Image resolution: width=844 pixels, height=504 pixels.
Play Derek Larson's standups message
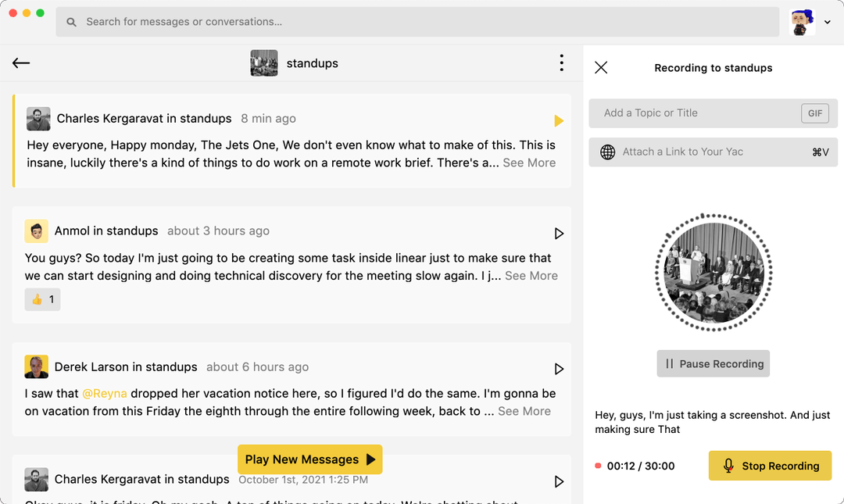(x=559, y=369)
